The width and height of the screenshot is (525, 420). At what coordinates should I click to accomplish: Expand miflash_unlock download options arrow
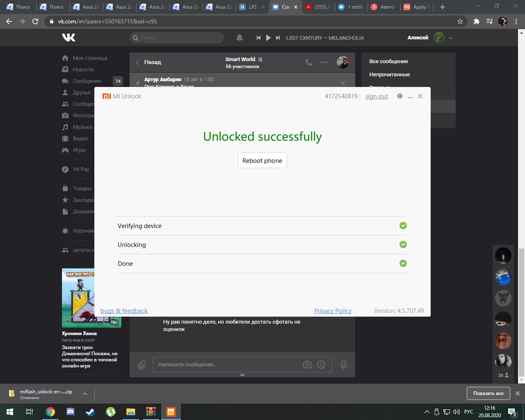85,394
